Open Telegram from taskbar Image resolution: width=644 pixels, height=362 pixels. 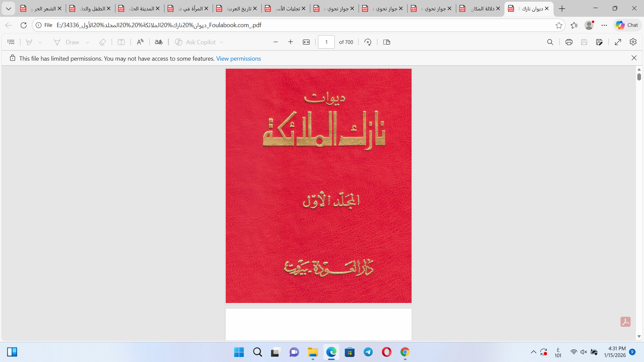368,352
